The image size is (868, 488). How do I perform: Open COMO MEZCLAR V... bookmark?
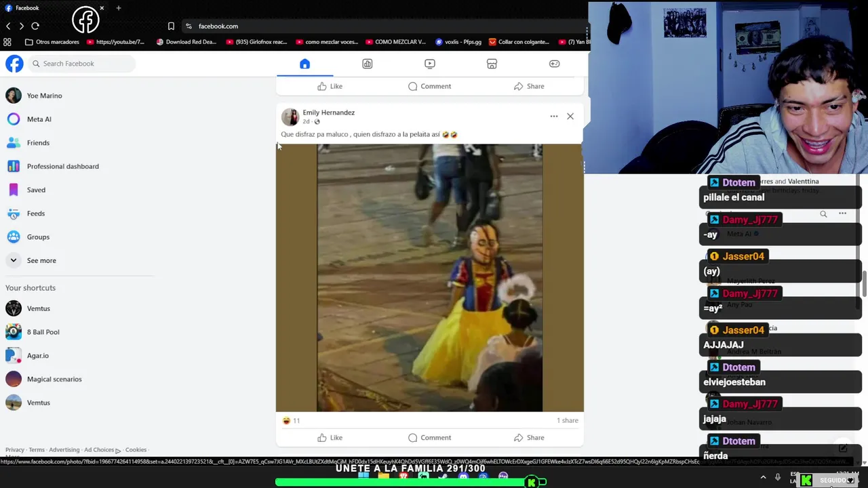pos(395,42)
